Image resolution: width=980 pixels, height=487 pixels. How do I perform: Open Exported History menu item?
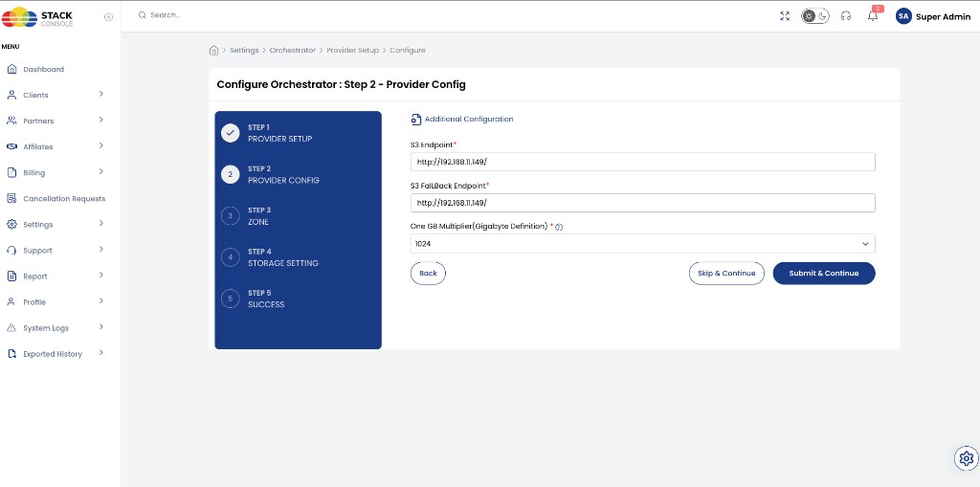53,354
